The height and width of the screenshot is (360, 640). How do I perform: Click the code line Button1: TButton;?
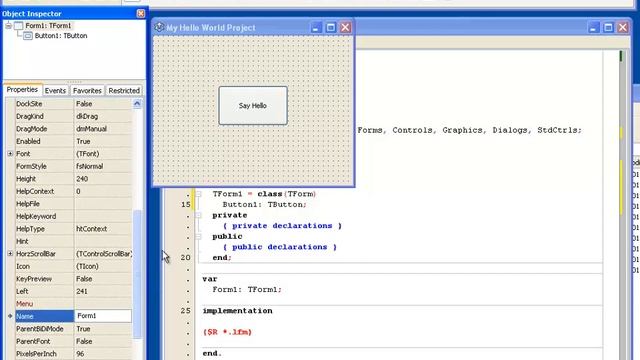[x=264, y=205]
